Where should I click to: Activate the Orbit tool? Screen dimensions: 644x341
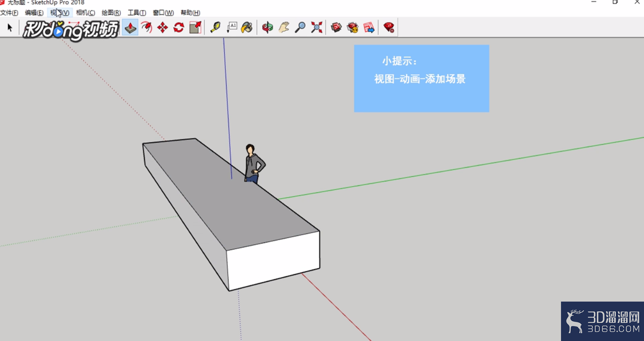coord(268,27)
